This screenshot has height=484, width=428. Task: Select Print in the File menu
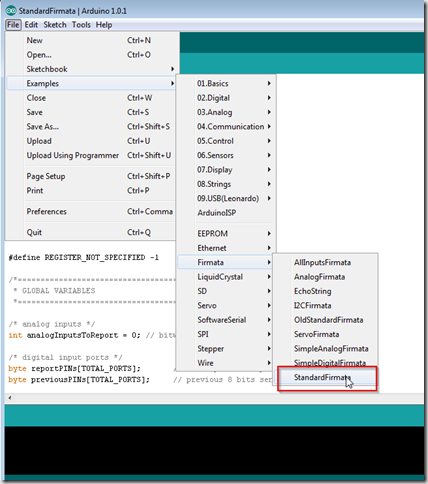[91, 190]
